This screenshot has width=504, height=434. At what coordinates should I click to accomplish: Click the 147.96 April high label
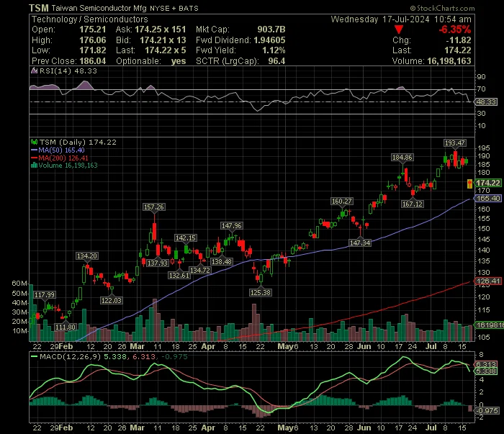point(231,226)
